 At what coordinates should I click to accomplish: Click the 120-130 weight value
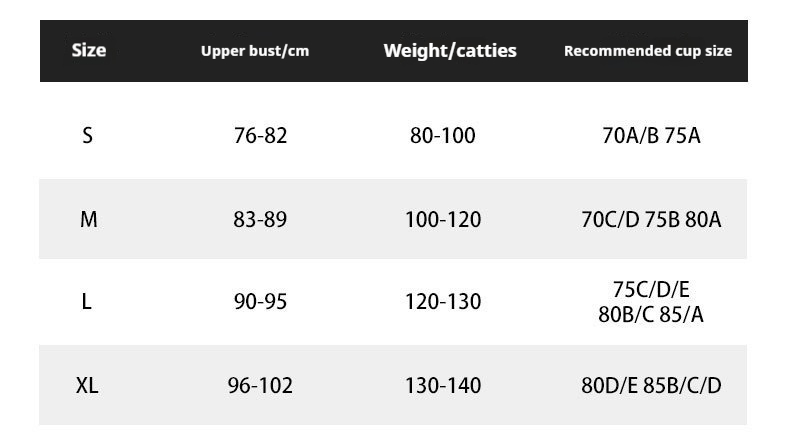[443, 302]
